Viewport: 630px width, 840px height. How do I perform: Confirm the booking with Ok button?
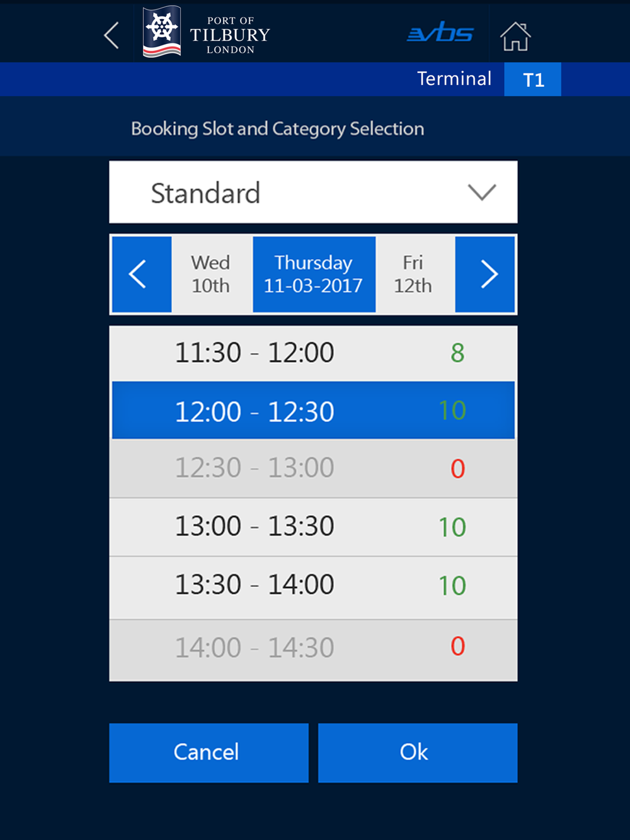pos(418,752)
